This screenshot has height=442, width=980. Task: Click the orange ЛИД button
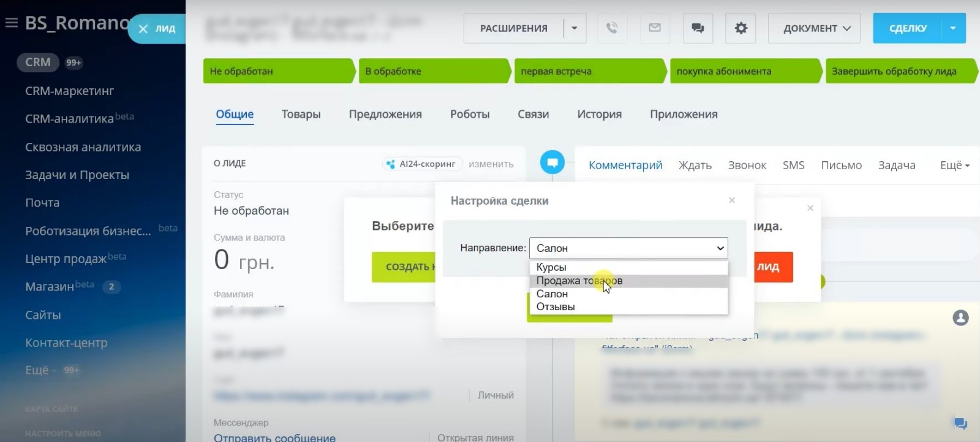pyautogui.click(x=773, y=267)
